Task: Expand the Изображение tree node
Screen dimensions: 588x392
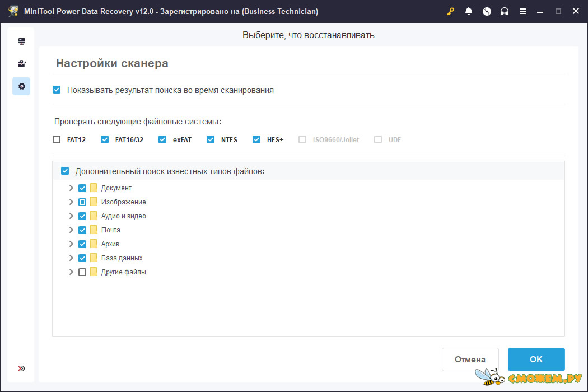Action: pyautogui.click(x=71, y=202)
